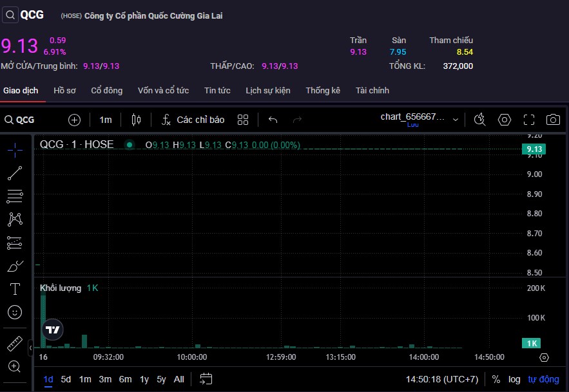
Task: Add symbol to compare with plus icon
Action: point(74,120)
